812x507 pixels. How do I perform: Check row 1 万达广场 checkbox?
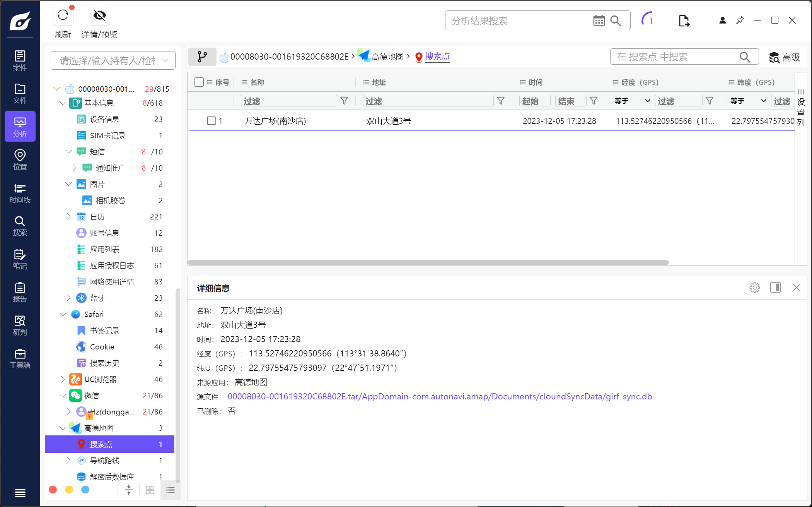211,121
